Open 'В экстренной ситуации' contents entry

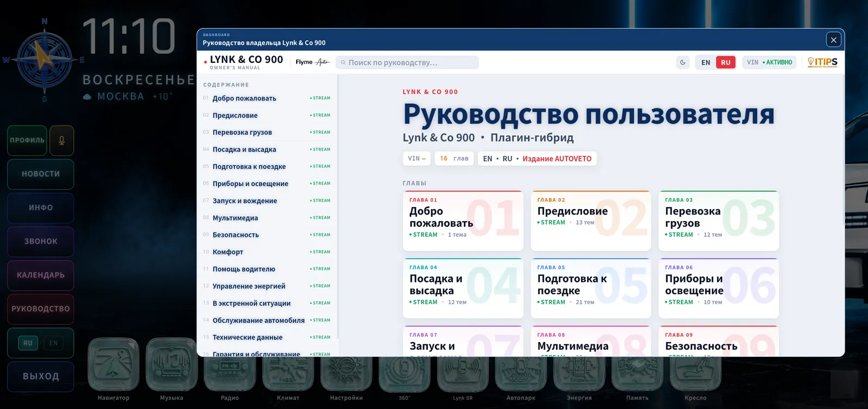(x=267, y=303)
